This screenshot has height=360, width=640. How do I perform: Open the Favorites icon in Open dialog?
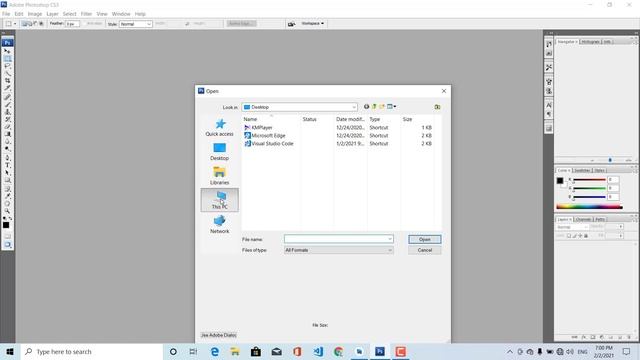(437, 107)
